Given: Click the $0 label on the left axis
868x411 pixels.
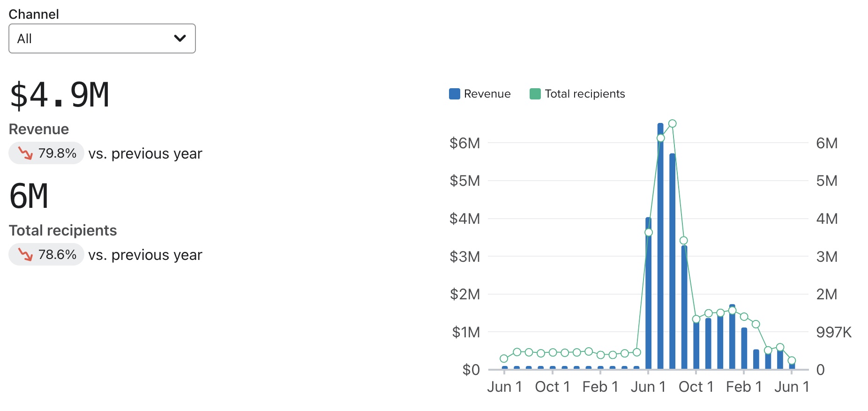Looking at the screenshot, I should [471, 370].
